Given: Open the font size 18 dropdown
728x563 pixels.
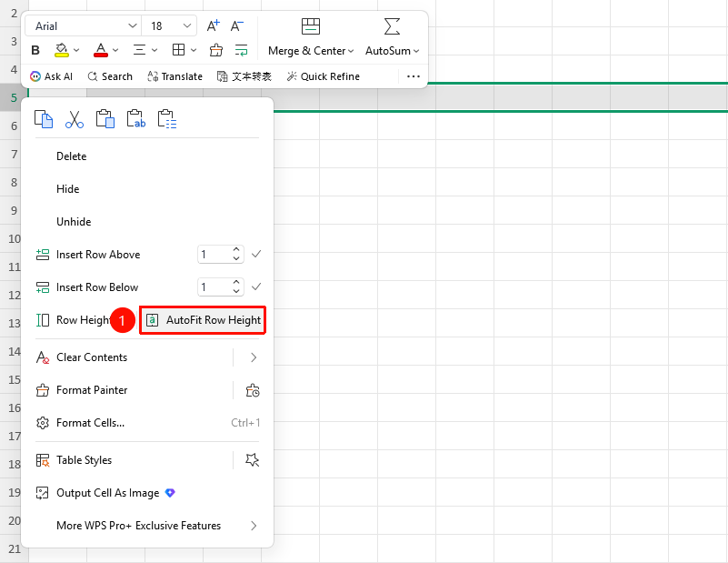Looking at the screenshot, I should click(187, 26).
